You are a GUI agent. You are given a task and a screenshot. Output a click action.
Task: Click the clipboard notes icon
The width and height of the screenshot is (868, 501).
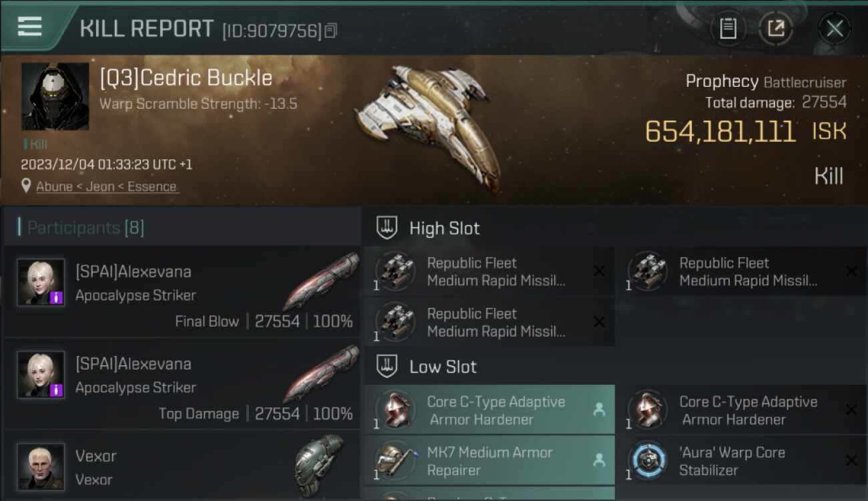coord(728,28)
